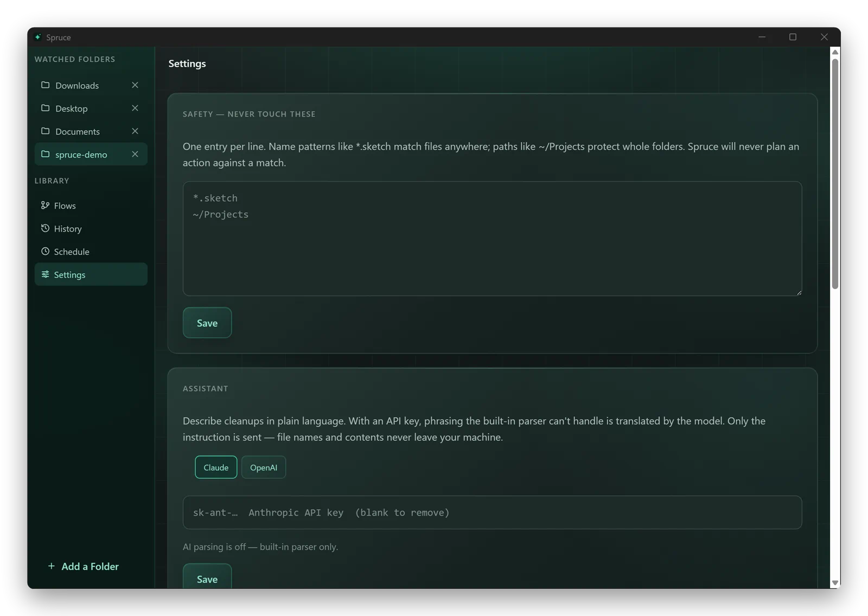The height and width of the screenshot is (616, 868).
Task: Click the scrollbar down arrow
Action: pyautogui.click(x=835, y=583)
